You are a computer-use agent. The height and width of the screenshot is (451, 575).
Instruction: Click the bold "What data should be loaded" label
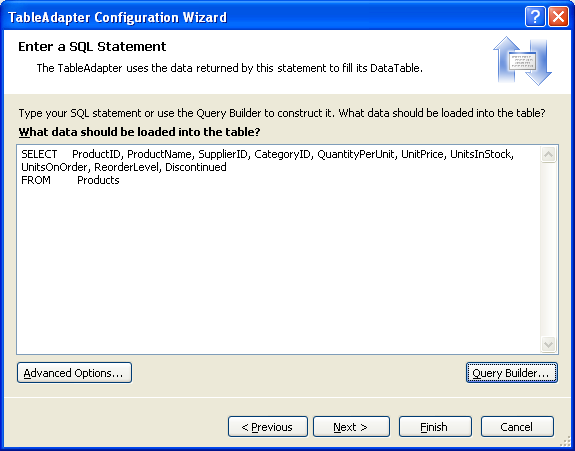139,132
